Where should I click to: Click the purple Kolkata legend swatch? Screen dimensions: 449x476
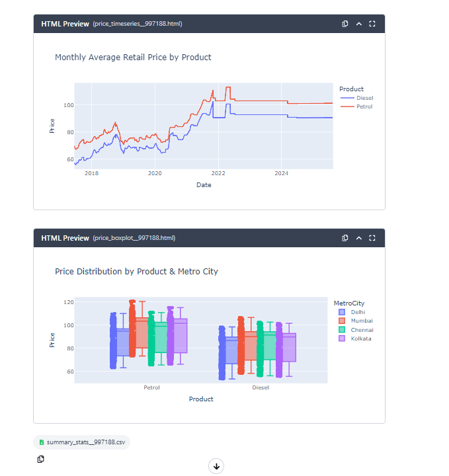[x=342, y=338]
